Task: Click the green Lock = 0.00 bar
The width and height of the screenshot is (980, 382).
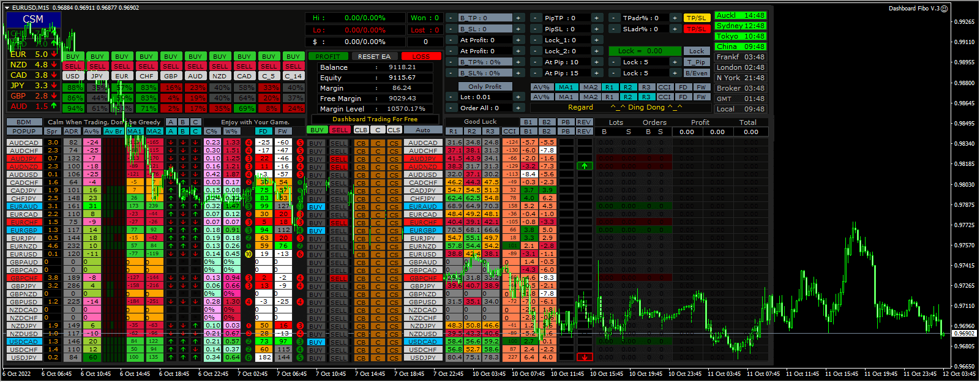Action: (x=645, y=51)
